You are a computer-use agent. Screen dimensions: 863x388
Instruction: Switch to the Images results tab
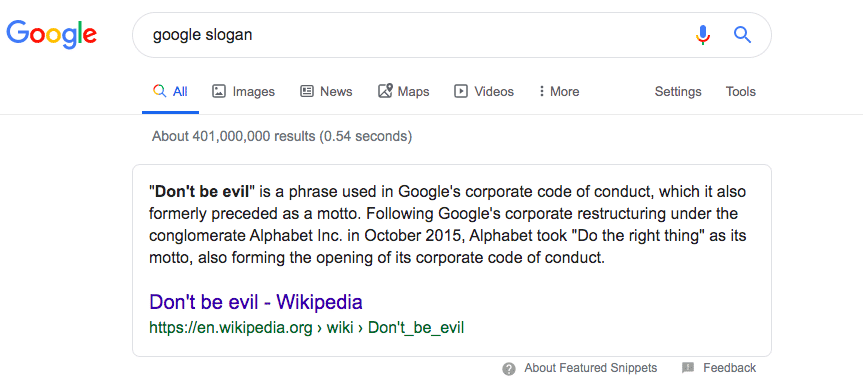243,91
